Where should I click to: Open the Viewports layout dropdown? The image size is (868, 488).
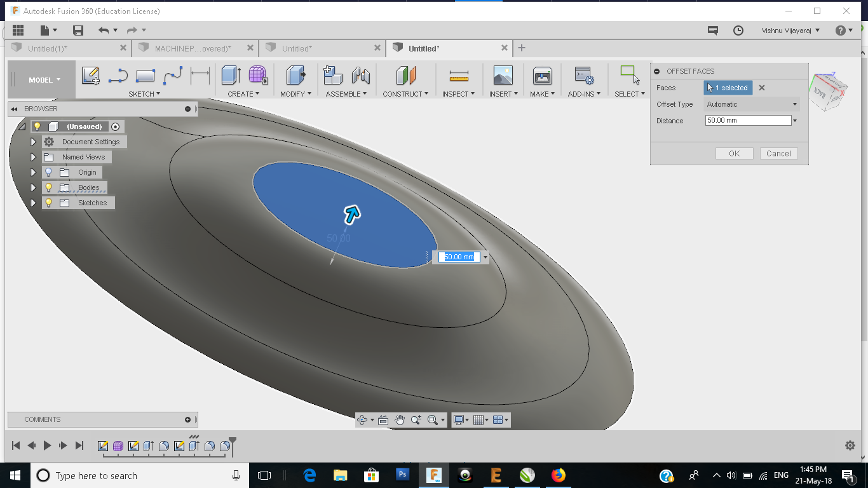[x=501, y=419]
